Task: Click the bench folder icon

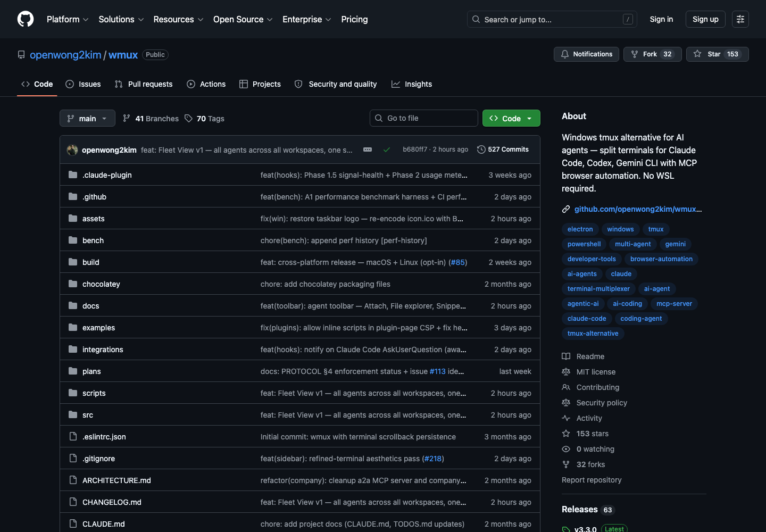Action: point(73,240)
